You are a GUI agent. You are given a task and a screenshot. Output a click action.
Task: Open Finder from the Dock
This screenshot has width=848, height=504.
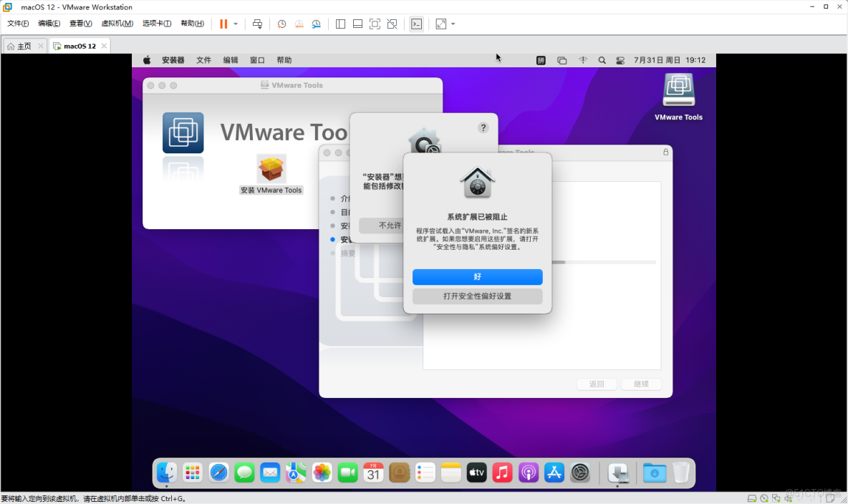167,472
